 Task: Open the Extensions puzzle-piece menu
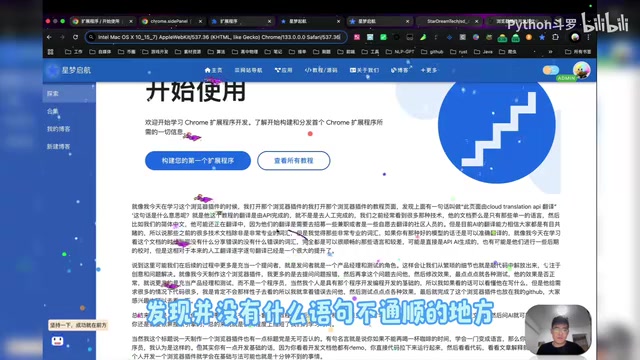tap(555, 37)
